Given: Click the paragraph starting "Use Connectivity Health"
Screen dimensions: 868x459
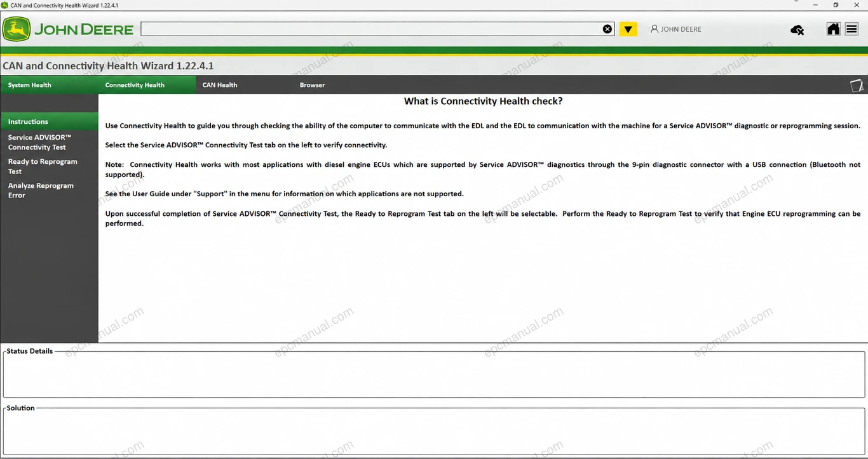Looking at the screenshot, I should point(483,126).
